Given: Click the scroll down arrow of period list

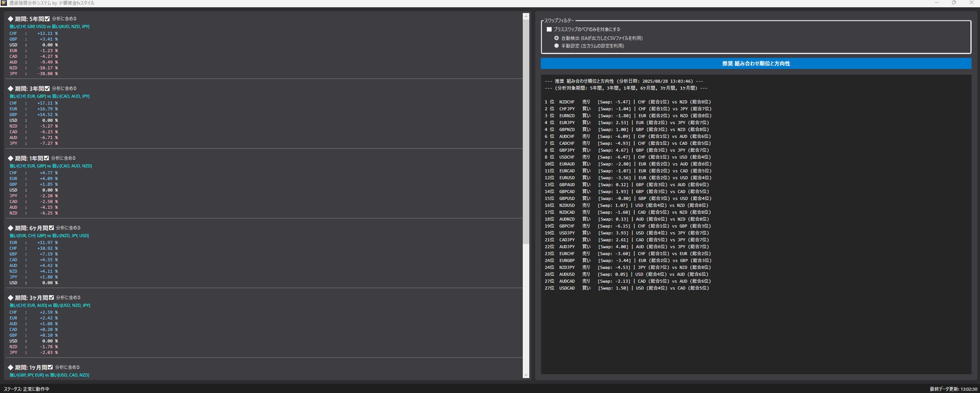Looking at the screenshot, I should (526, 375).
